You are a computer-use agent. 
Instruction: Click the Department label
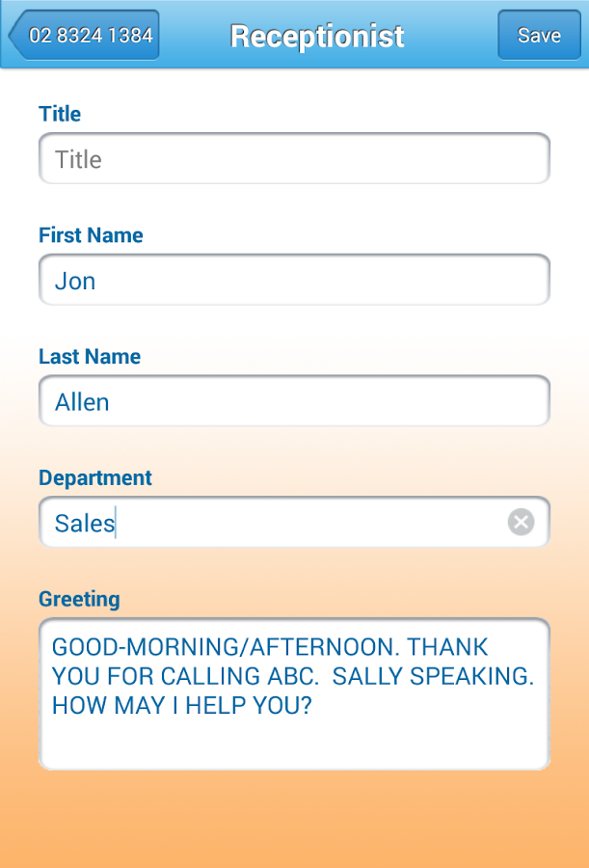(95, 478)
